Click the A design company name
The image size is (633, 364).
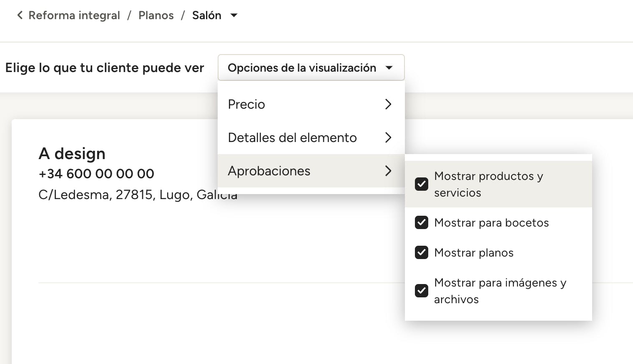click(72, 154)
